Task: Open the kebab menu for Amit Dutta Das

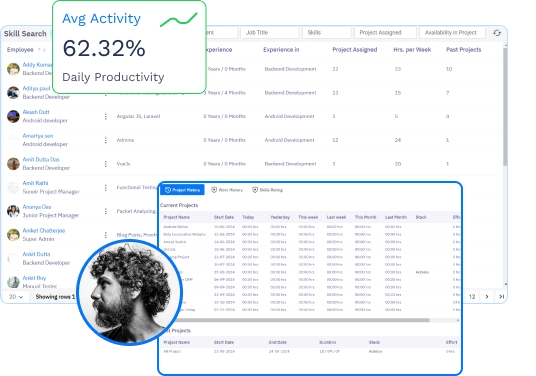Action: pos(105,164)
